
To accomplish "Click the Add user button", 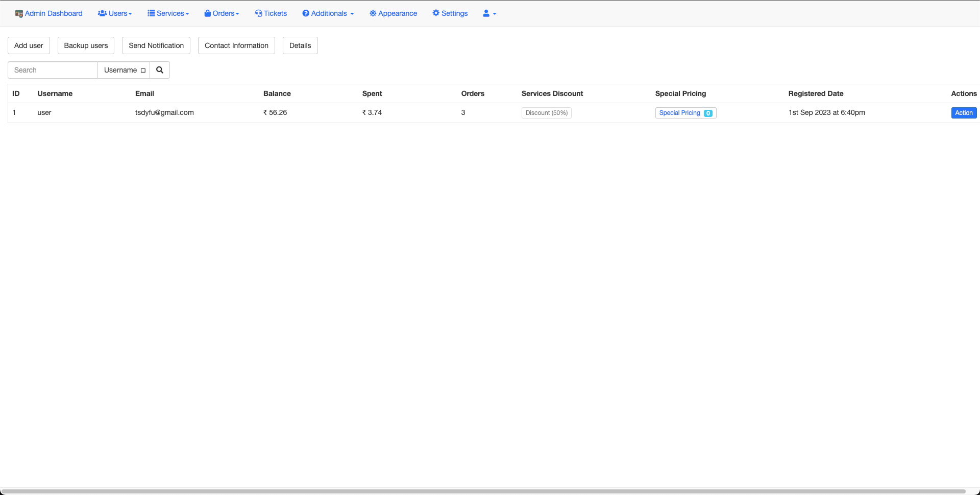I will 29,45.
